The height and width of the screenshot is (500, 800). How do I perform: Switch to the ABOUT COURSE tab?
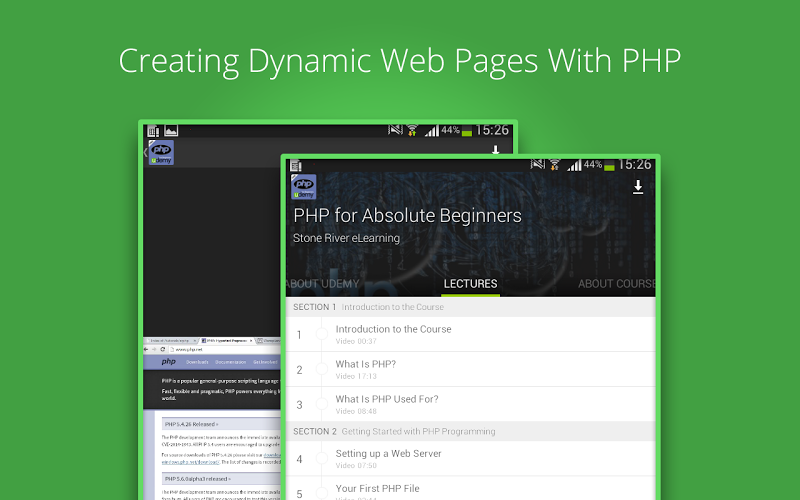[x=616, y=284]
